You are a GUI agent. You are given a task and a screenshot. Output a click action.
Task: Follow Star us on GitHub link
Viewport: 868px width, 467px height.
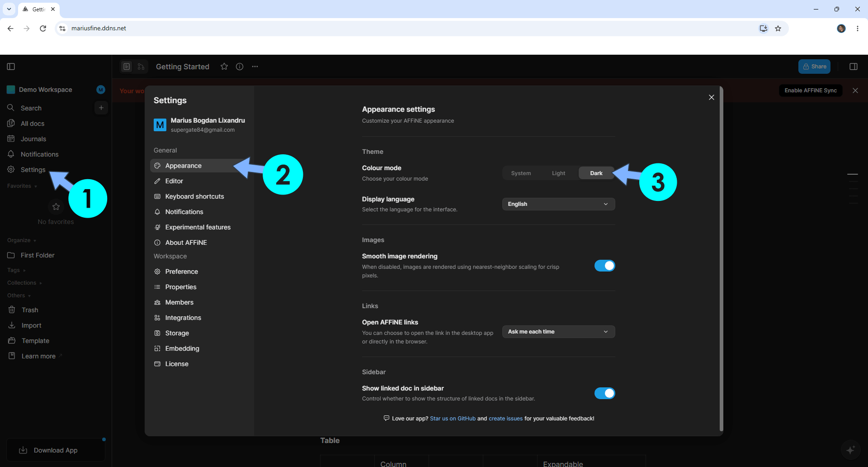click(x=453, y=419)
